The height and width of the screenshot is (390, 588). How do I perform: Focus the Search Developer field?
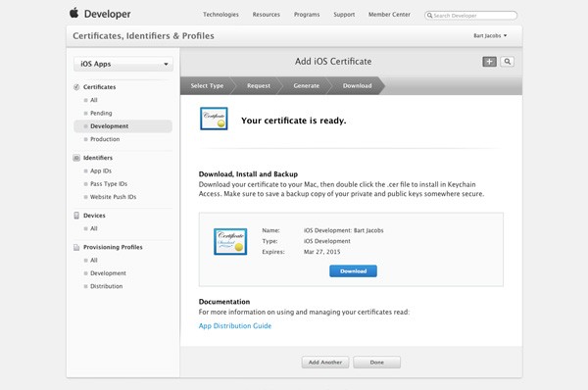471,16
